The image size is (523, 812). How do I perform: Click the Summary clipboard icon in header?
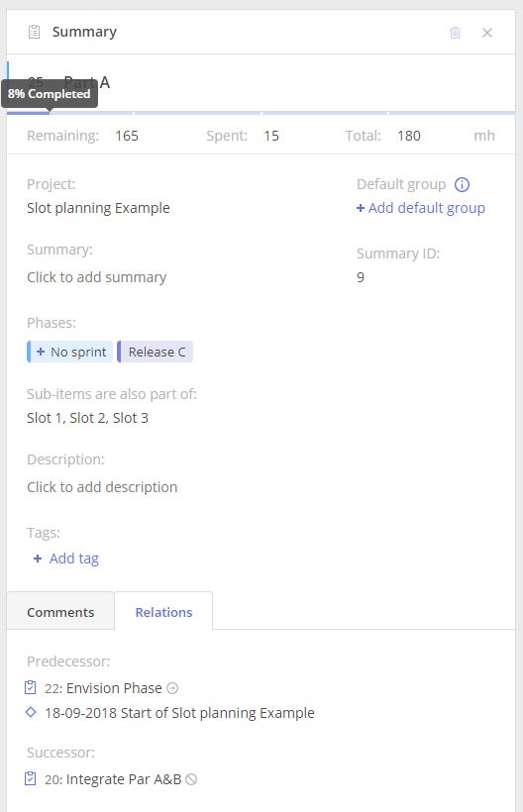click(x=34, y=32)
